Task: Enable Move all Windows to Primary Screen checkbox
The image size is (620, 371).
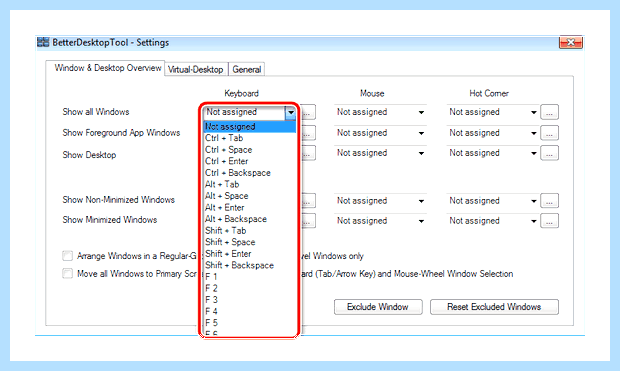Action: tap(68, 274)
